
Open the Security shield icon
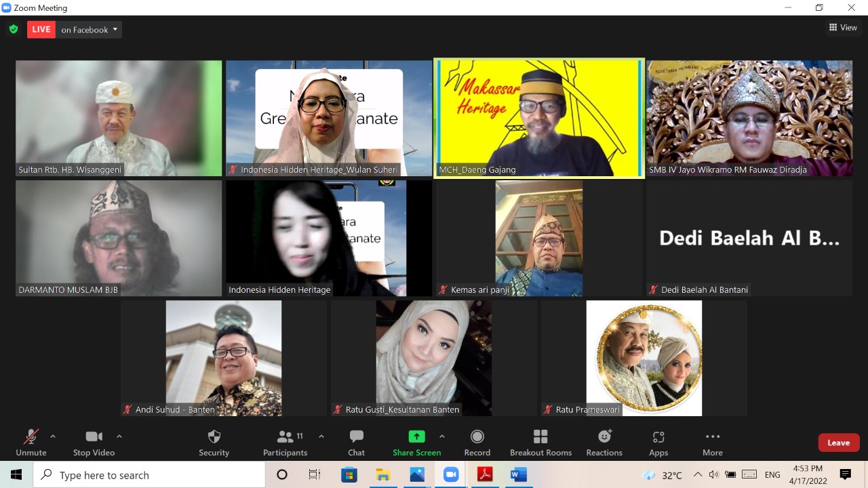214,436
